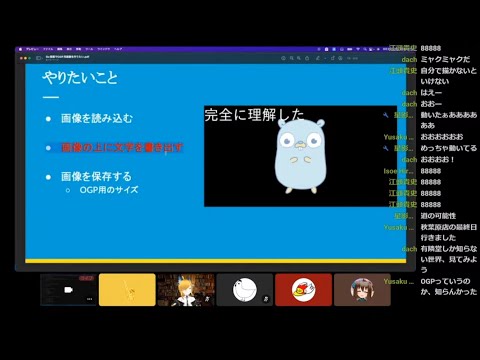Image resolution: width=480 pixels, height=360 pixels.
Task: Click the comment OGPっていうのか、知らんかった
Action: tap(448, 286)
